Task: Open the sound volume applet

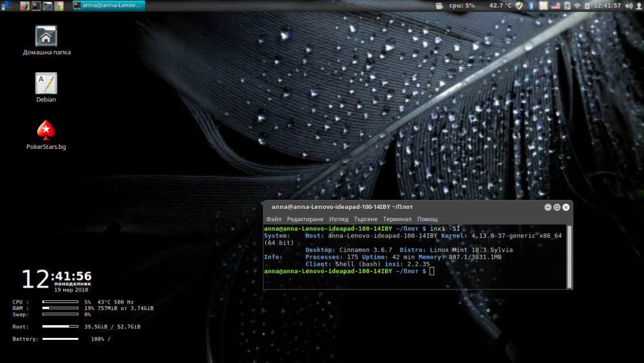Action: [629, 6]
